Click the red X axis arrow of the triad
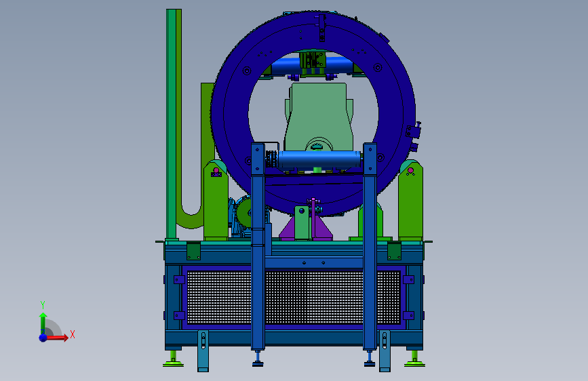The height and width of the screenshot is (381, 588). [x=57, y=338]
